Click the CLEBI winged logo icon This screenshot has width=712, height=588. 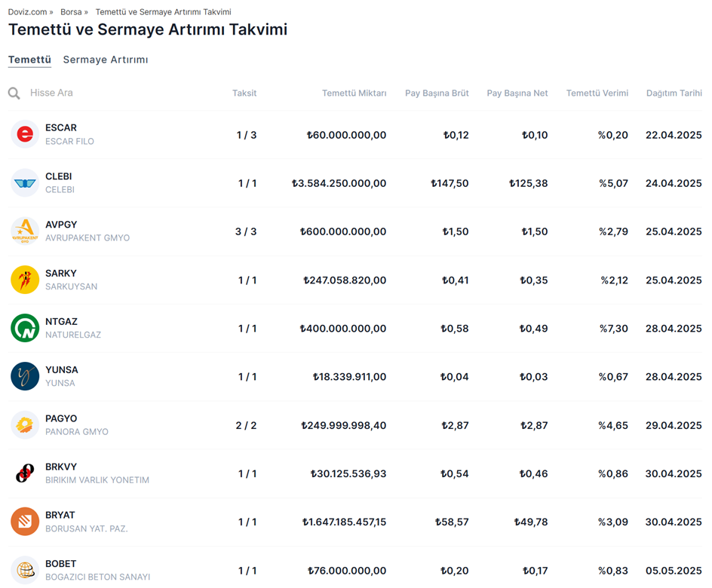(25, 183)
